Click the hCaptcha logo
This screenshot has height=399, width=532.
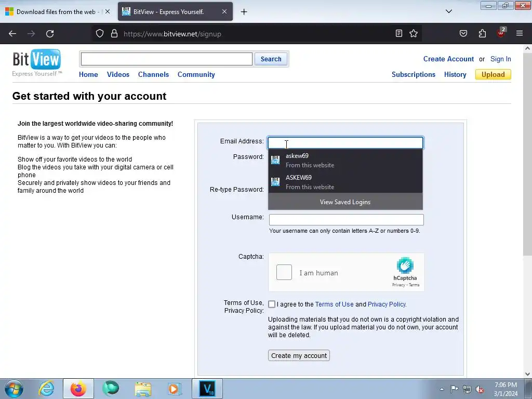(x=405, y=265)
